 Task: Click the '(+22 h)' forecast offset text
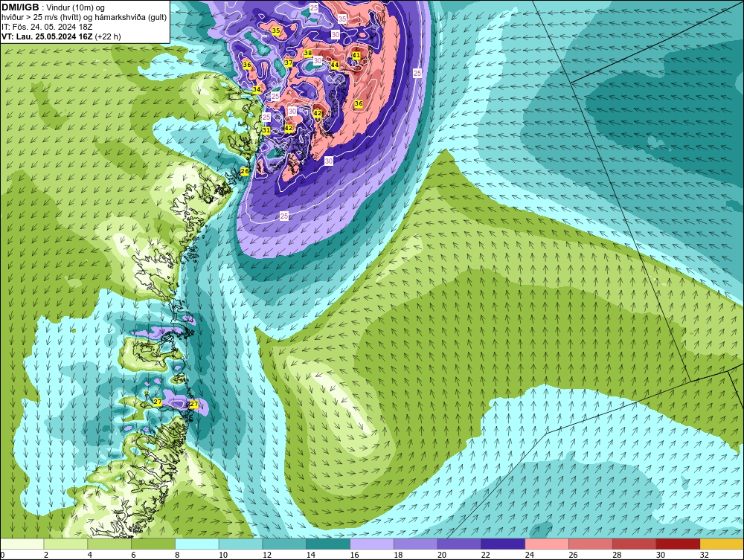tap(108, 36)
